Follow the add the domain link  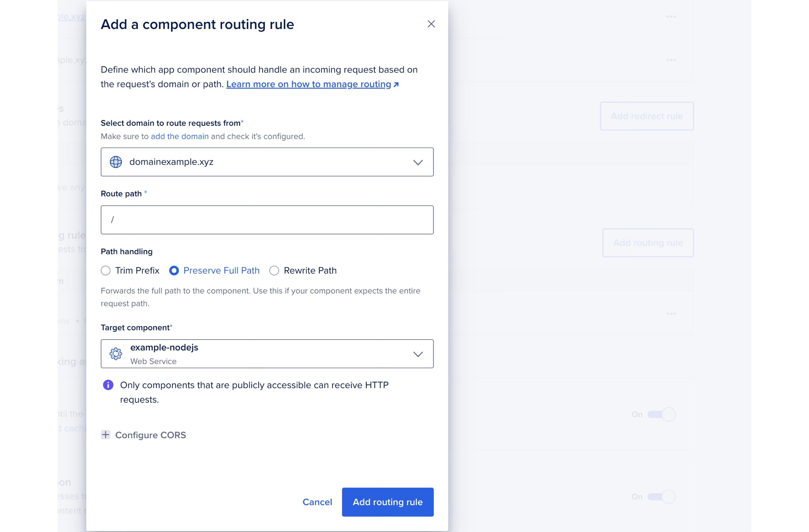click(x=180, y=136)
